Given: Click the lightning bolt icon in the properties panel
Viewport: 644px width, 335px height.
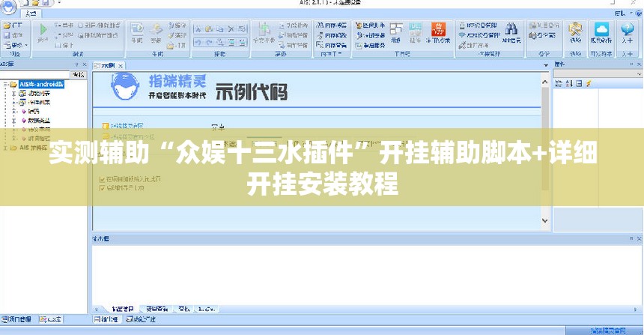Looking at the screenshot, I should [x=589, y=83].
